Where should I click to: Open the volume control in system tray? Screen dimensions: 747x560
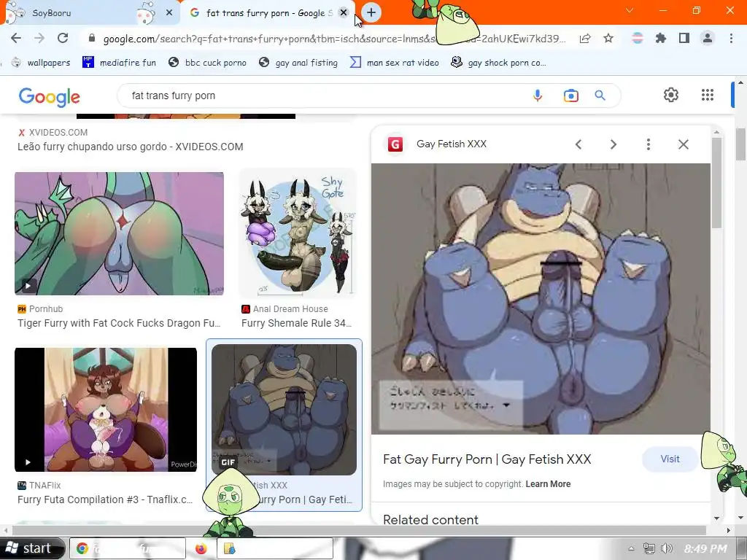point(667,548)
